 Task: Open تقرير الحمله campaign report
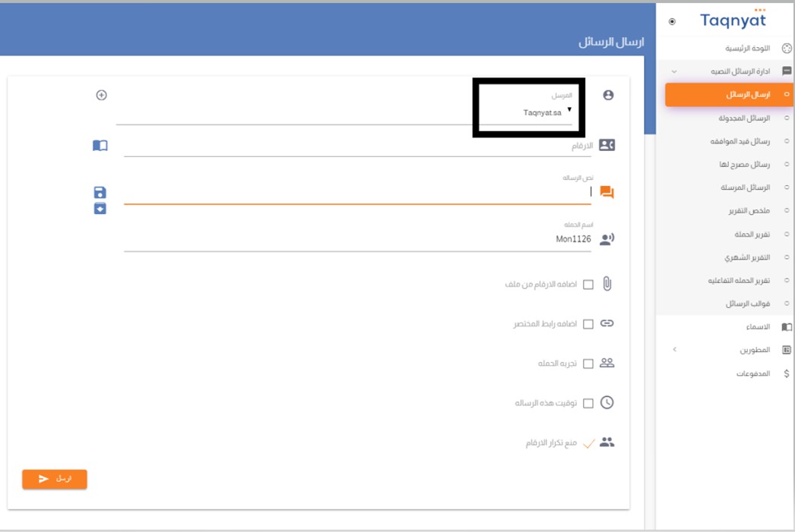(752, 234)
